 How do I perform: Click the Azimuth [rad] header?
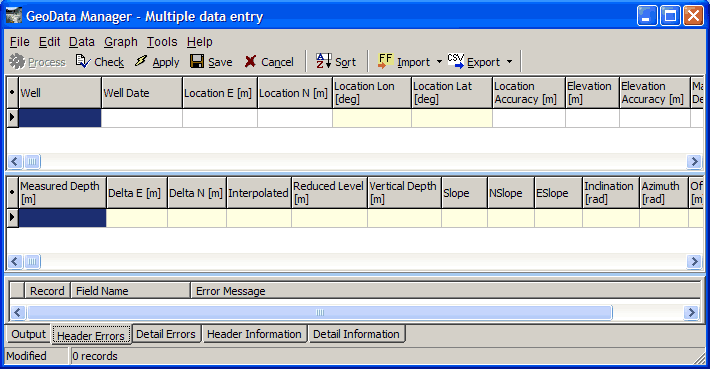(x=664, y=192)
